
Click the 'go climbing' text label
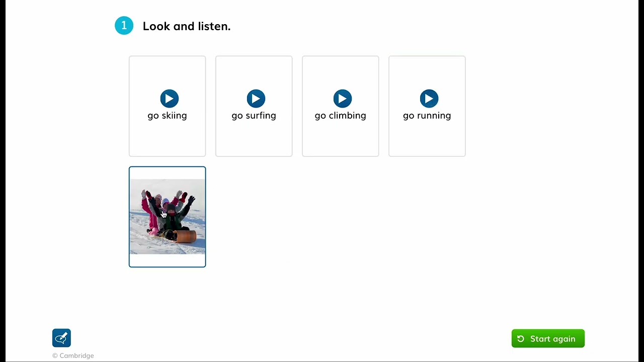tap(340, 116)
